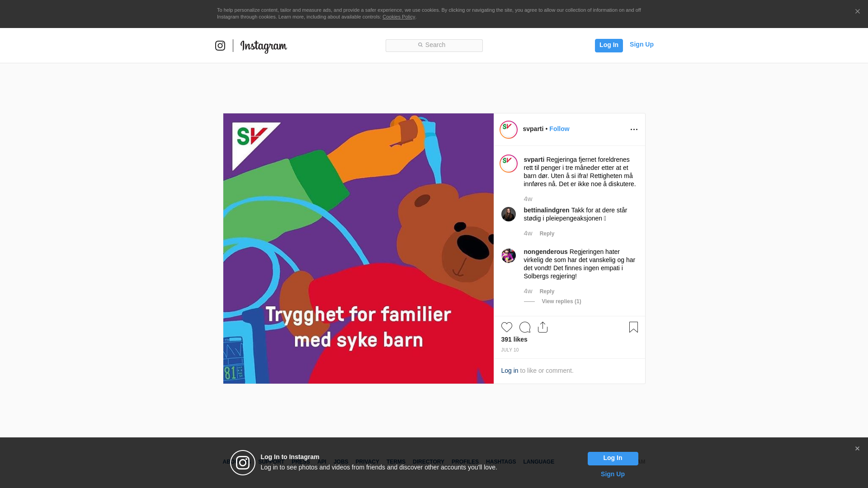This screenshot has height=488, width=868.
Task: Click timestamp 4w under bettinalindgren's comment
Action: coord(528,233)
